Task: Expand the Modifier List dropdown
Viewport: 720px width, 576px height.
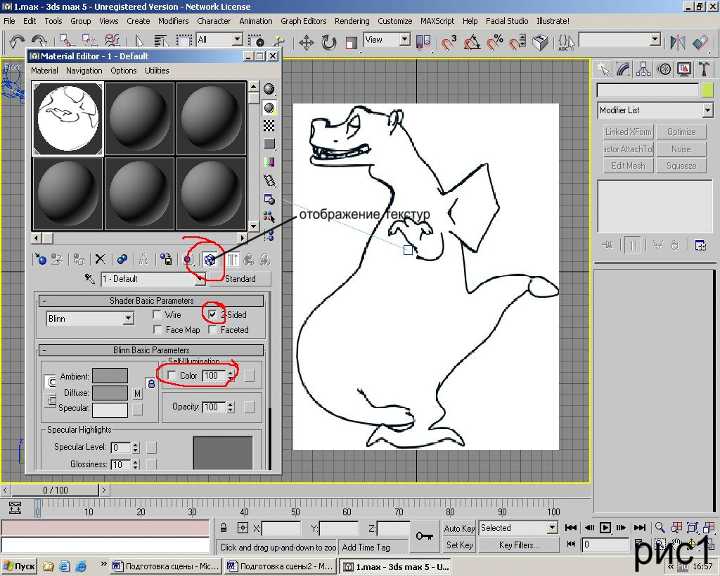Action: coord(707,110)
